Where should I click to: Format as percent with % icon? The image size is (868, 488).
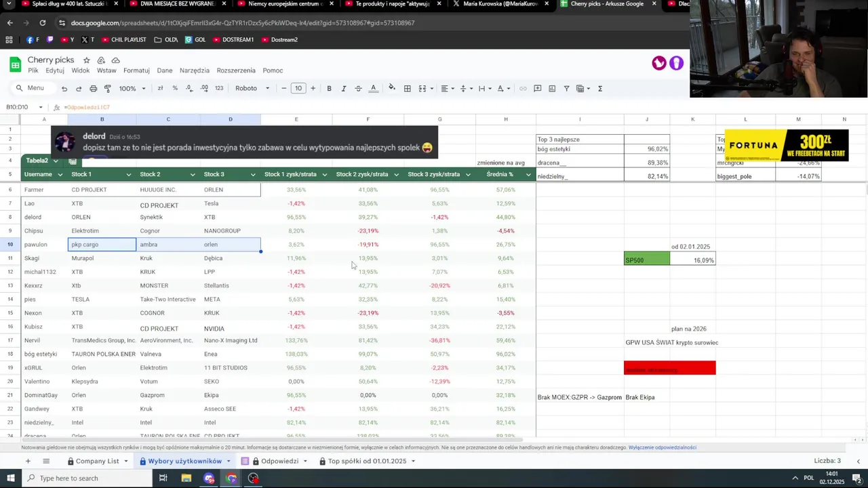pos(175,89)
